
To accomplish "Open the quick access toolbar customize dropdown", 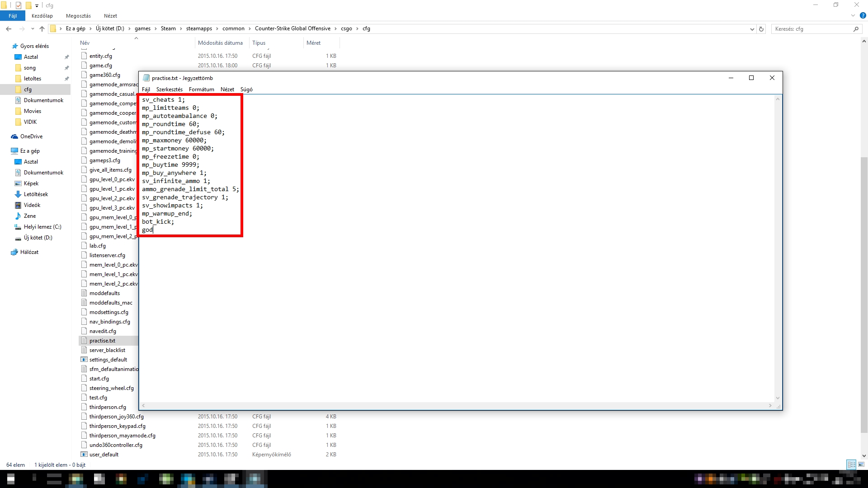I will click(37, 5).
